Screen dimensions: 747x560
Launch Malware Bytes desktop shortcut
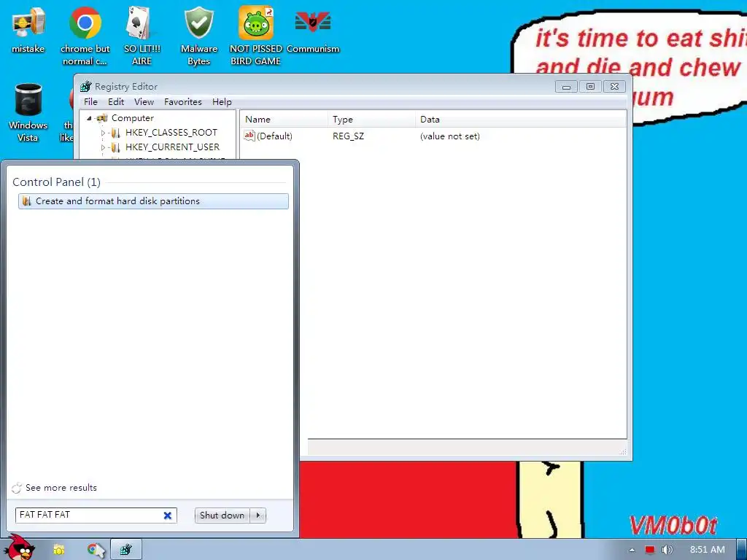pos(198,36)
